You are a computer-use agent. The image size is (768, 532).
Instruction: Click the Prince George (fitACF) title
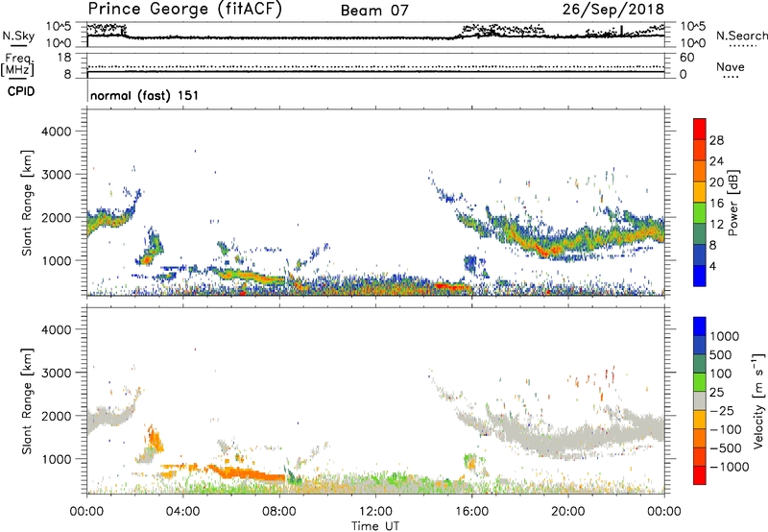click(x=184, y=10)
